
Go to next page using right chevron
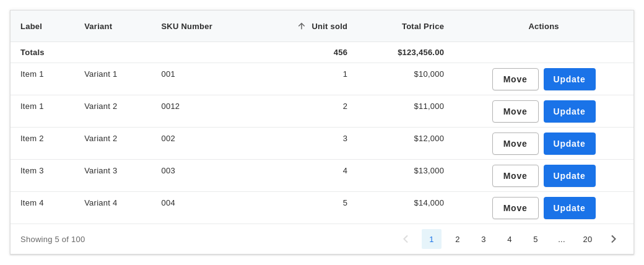coord(614,239)
